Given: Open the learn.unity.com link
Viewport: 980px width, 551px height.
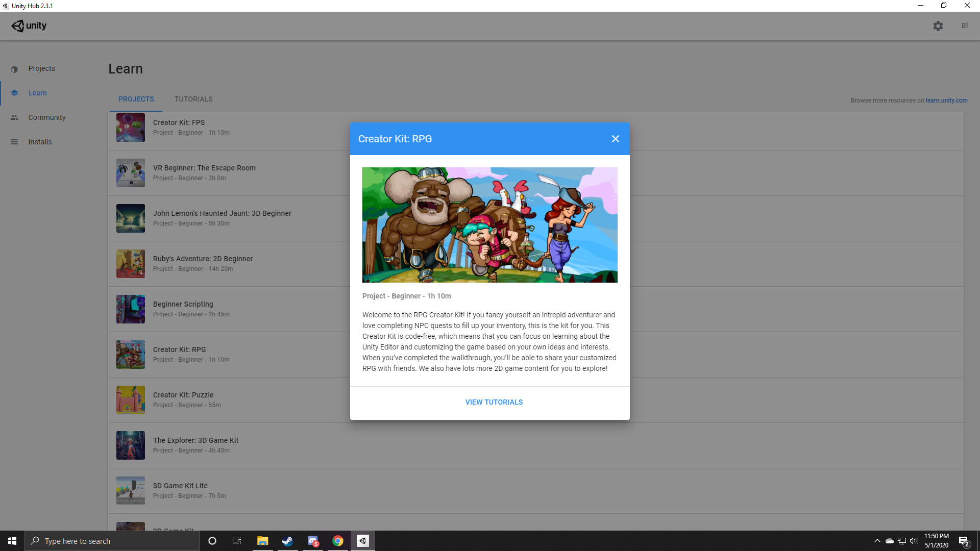Looking at the screenshot, I should (947, 100).
